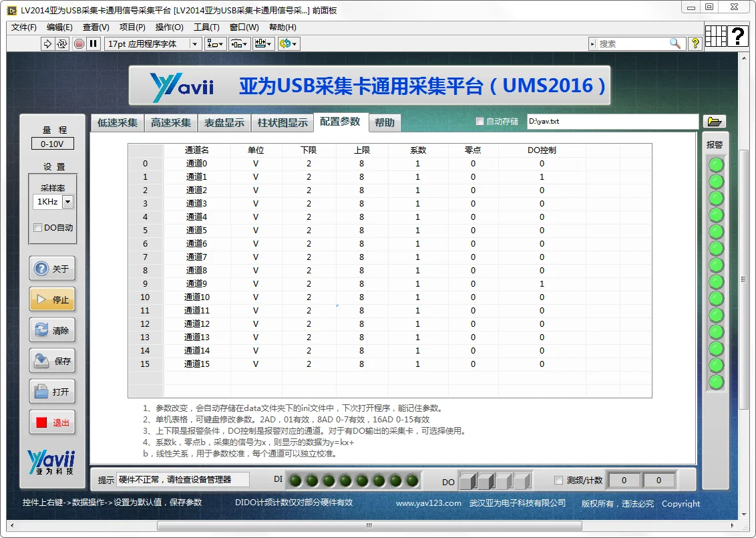Click the large VI question mark icon
Screen dimensions: 756x538
(738, 35)
